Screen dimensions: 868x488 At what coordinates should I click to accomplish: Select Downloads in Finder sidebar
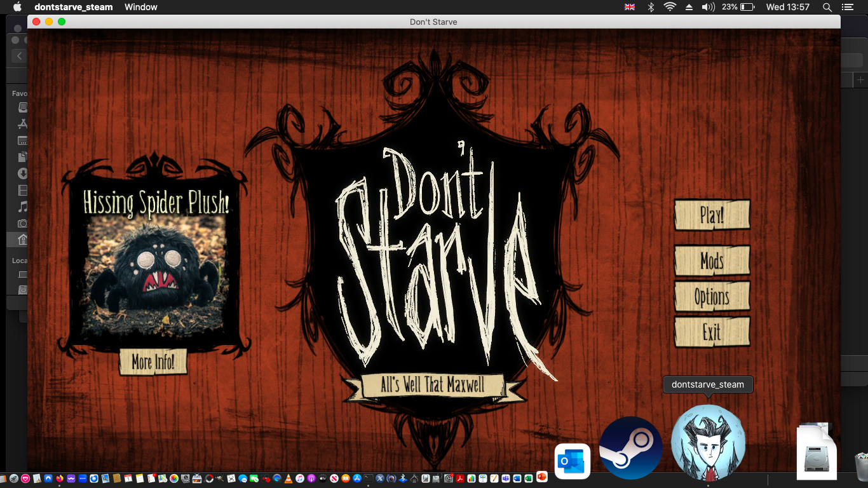coord(22,173)
